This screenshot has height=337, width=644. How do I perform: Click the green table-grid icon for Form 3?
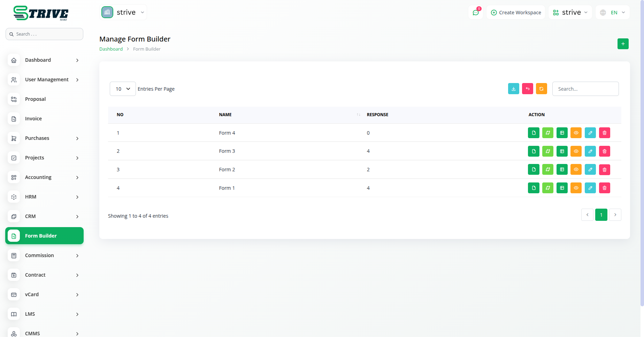tap(562, 151)
